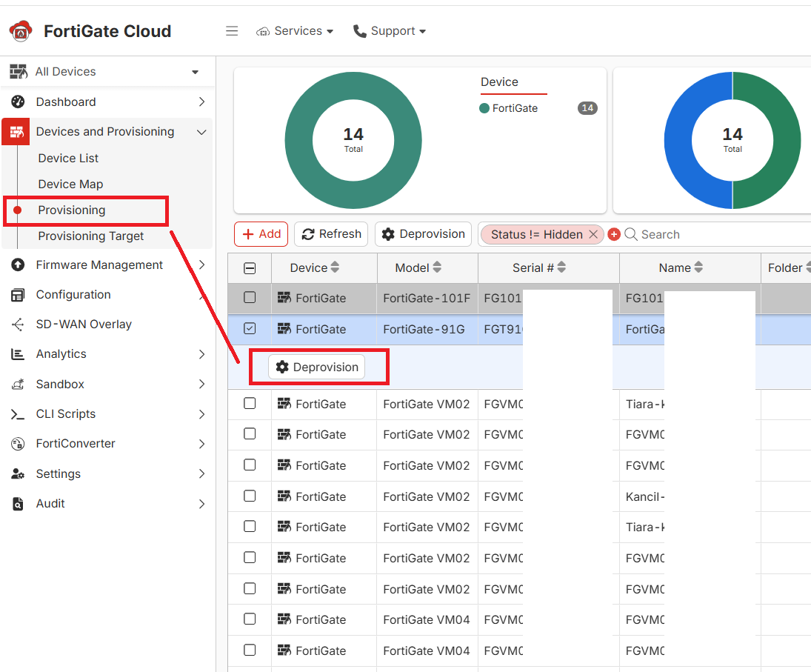This screenshot has height=672, width=811.
Task: Click the FortiGate Cloud logo icon
Action: (x=21, y=31)
